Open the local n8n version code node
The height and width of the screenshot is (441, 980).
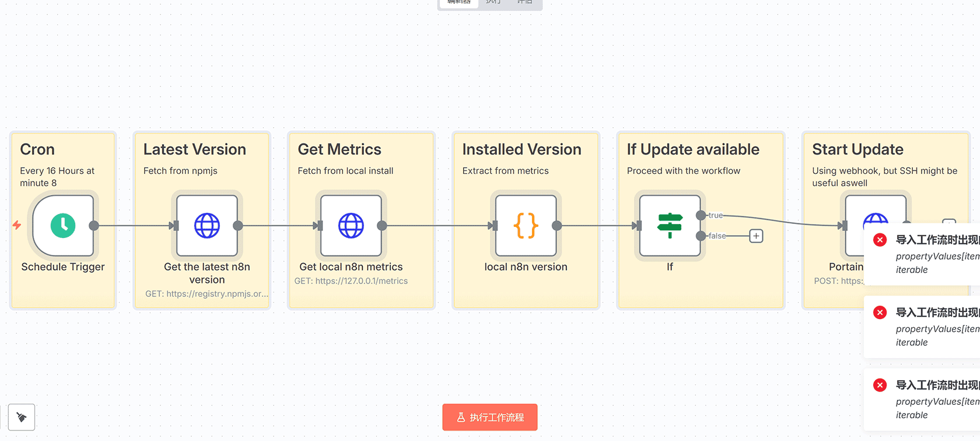(526, 226)
